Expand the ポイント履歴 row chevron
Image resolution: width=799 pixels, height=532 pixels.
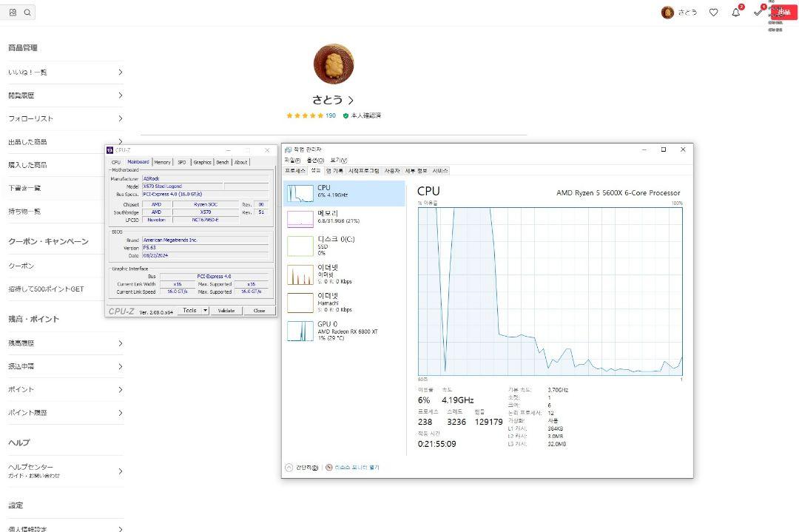(x=121, y=413)
